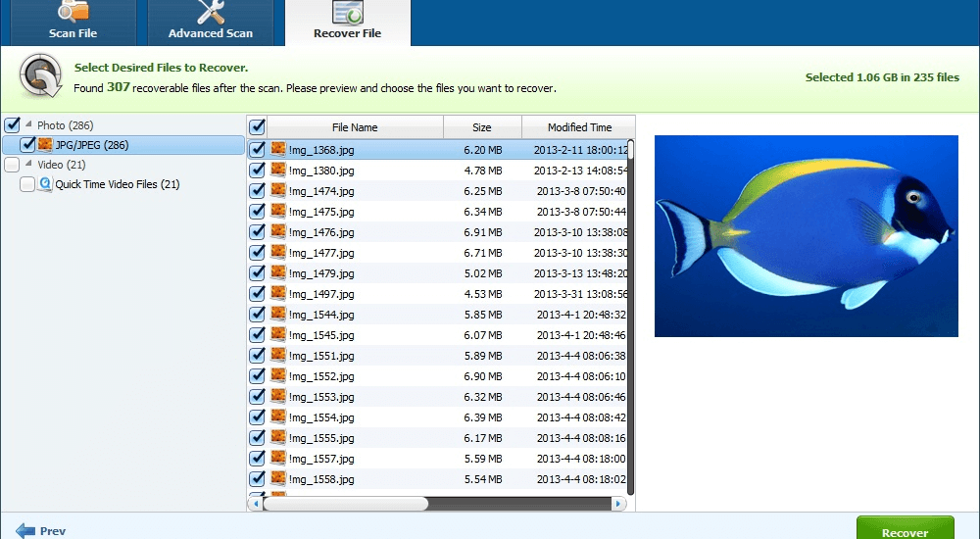Sort by the Size column header
Screen dimensions: 980x539
pyautogui.click(x=482, y=127)
